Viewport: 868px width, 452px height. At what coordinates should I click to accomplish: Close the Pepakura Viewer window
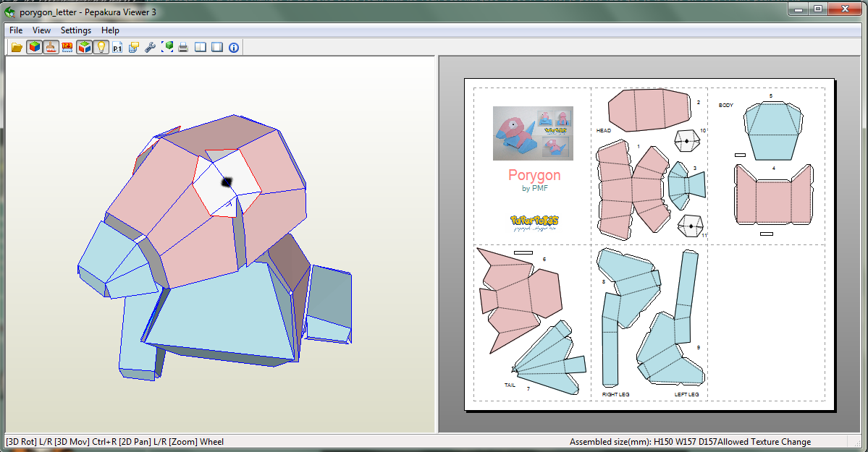click(x=845, y=9)
